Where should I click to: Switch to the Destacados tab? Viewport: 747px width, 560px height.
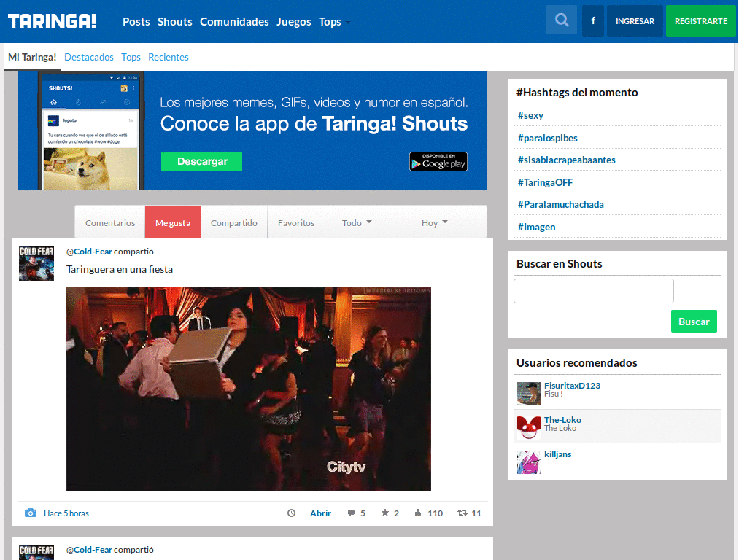[x=88, y=57]
